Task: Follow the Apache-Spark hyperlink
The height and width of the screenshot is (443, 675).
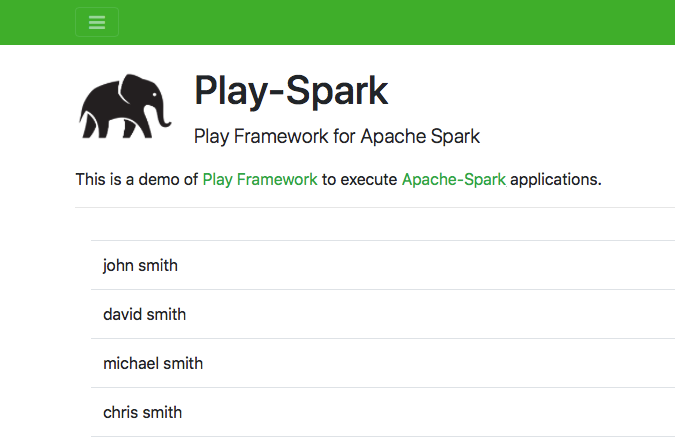Action: [454, 180]
